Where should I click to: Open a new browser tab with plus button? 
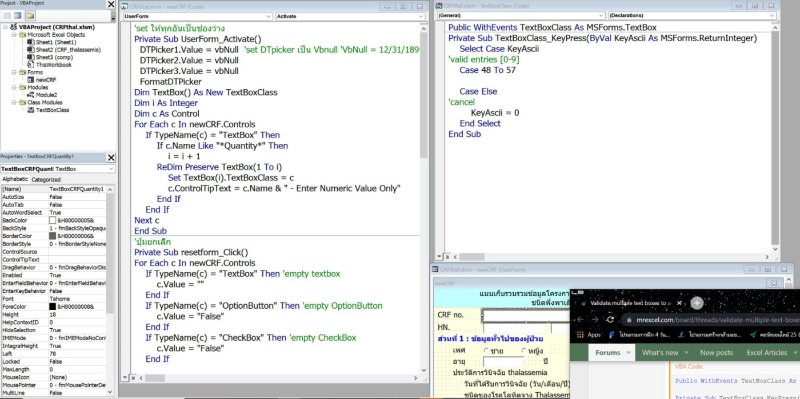click(697, 303)
